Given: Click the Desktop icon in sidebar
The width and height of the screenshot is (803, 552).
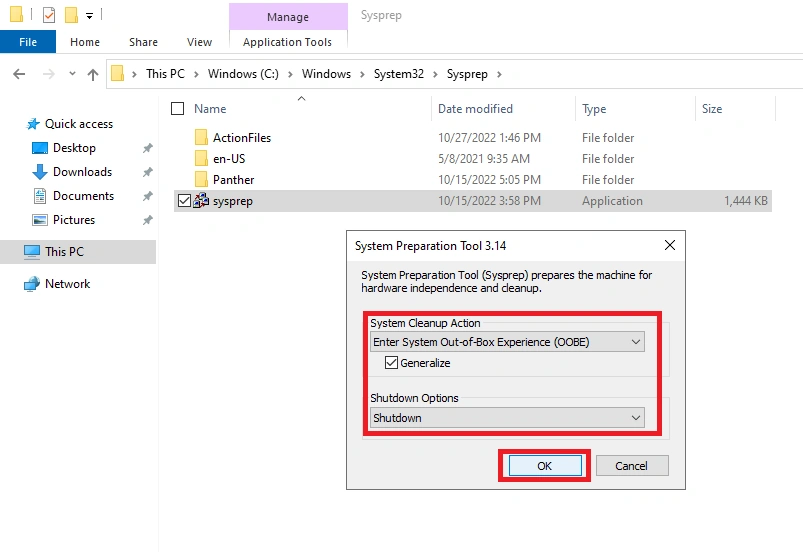Looking at the screenshot, I should (x=39, y=148).
